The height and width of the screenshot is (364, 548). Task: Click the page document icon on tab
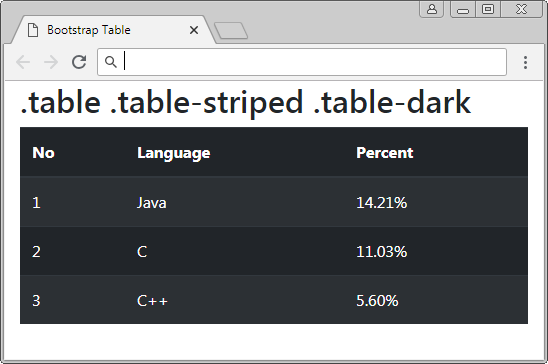(33, 30)
